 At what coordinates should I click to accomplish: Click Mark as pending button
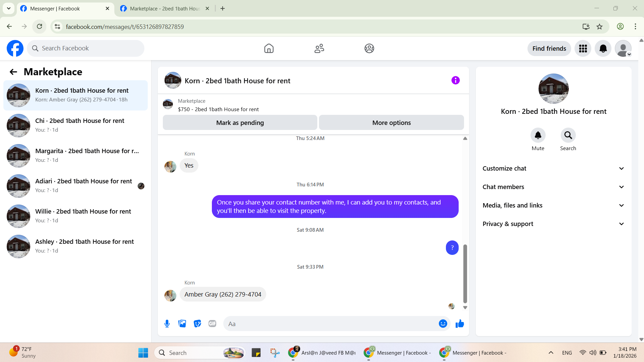coord(240,123)
